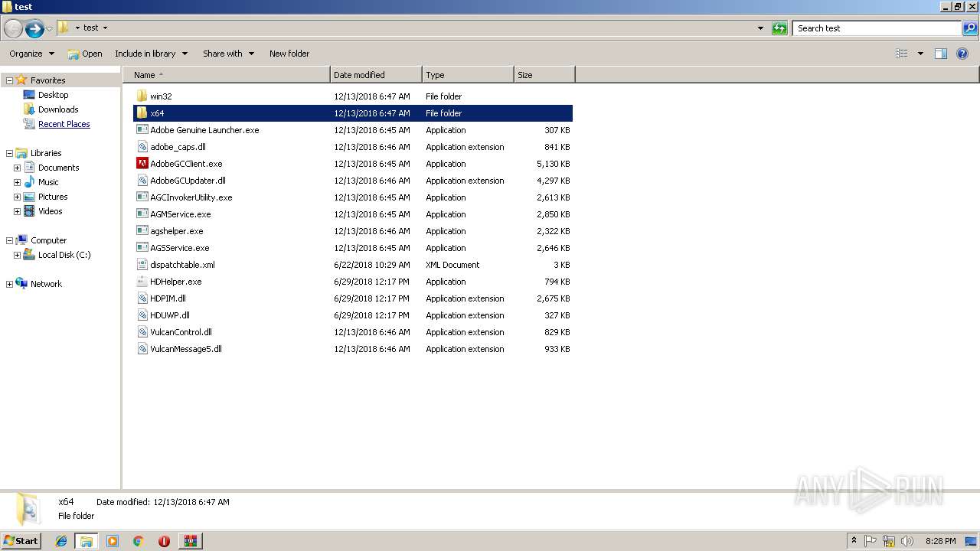Select Desktop in Favorites
This screenshot has width=980, height=551.
coord(54,95)
